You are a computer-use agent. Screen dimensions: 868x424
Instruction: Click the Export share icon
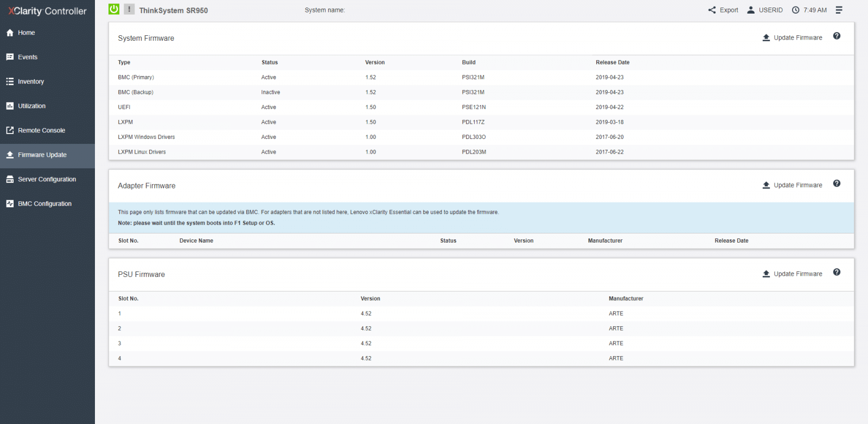click(712, 10)
